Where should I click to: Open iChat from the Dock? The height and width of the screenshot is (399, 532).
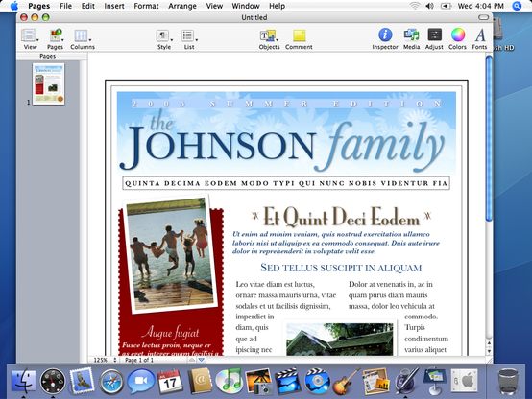[141, 382]
